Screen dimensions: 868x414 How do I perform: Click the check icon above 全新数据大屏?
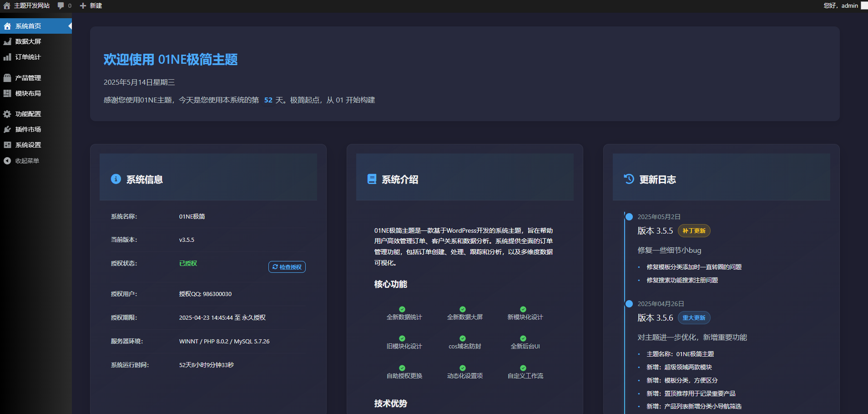[x=463, y=309]
